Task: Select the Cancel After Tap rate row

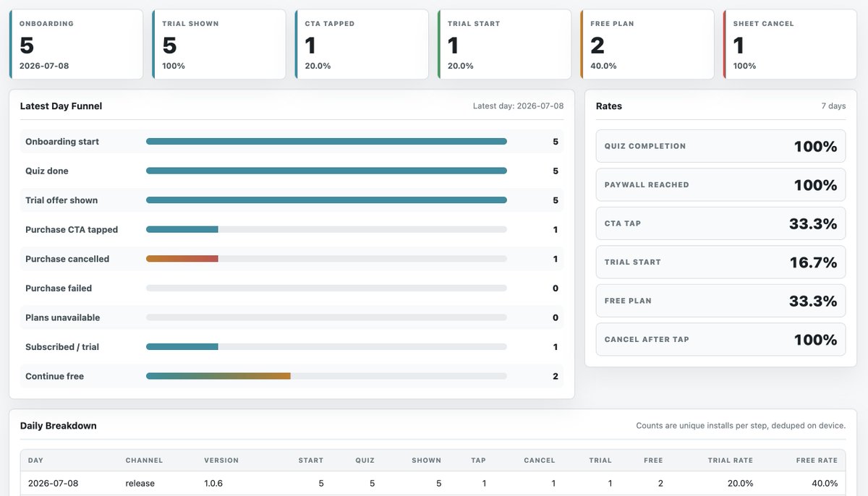Action: 720,339
